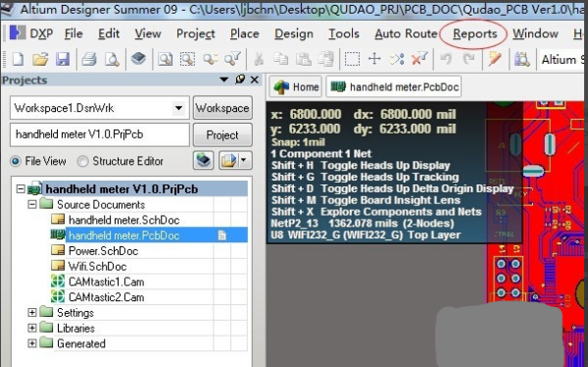
Task: Open the folder options button dropdown arrow
Action: [x=245, y=161]
